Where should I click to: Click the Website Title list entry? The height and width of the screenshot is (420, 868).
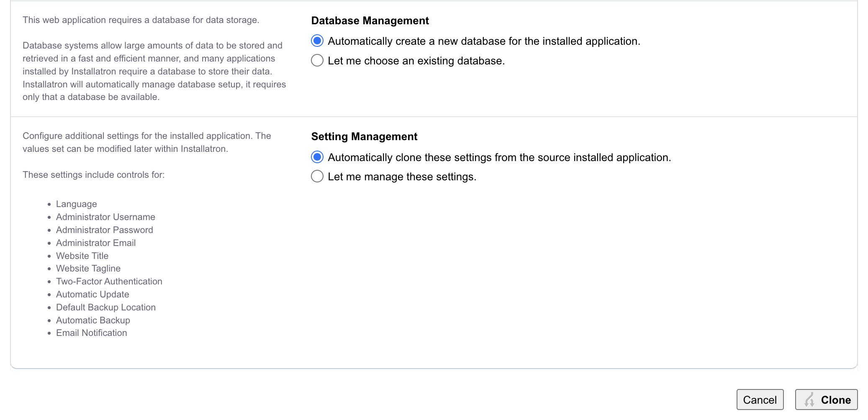82,256
